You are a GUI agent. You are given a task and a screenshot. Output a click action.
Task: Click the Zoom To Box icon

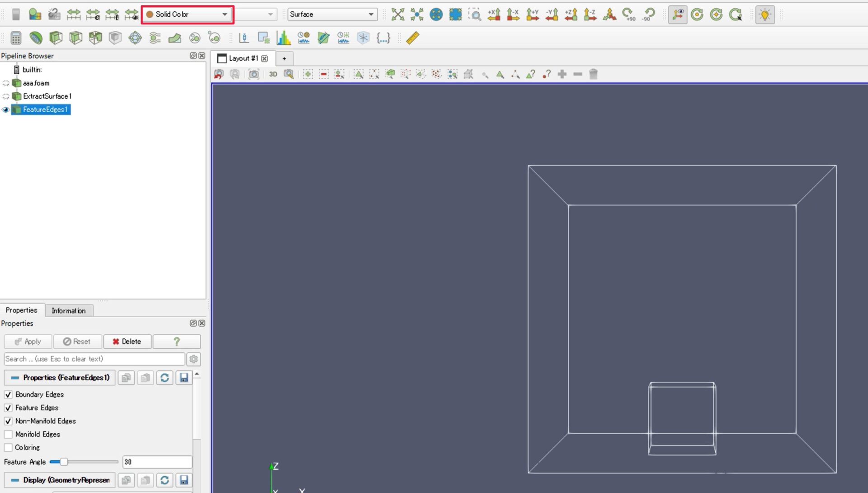tap(475, 14)
